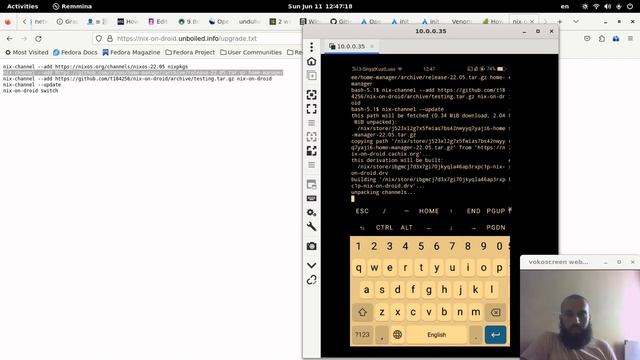This screenshot has width=640, height=360.
Task: Tap the blue enter key
Action: 496,335
